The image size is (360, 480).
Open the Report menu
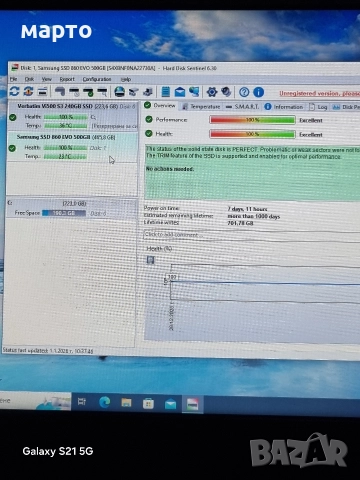tap(67, 79)
